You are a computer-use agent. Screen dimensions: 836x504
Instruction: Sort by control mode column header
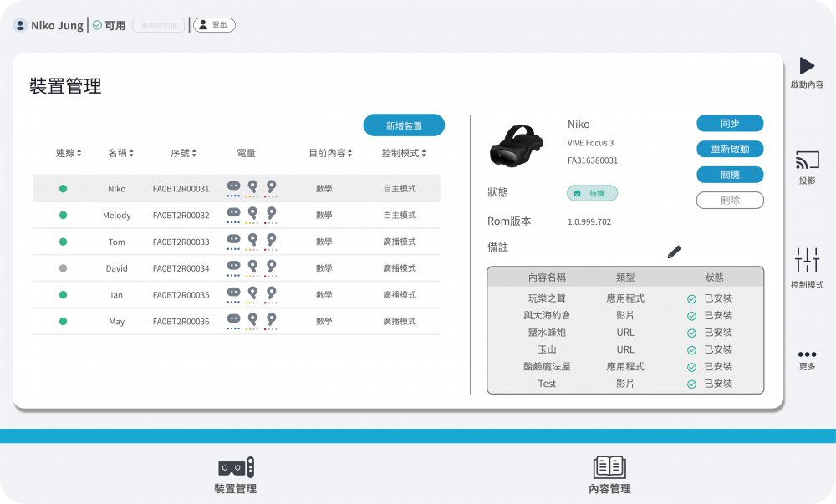[x=404, y=154]
